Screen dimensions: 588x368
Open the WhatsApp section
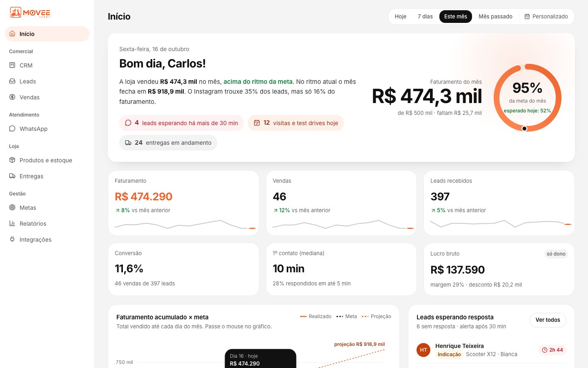click(x=47, y=129)
